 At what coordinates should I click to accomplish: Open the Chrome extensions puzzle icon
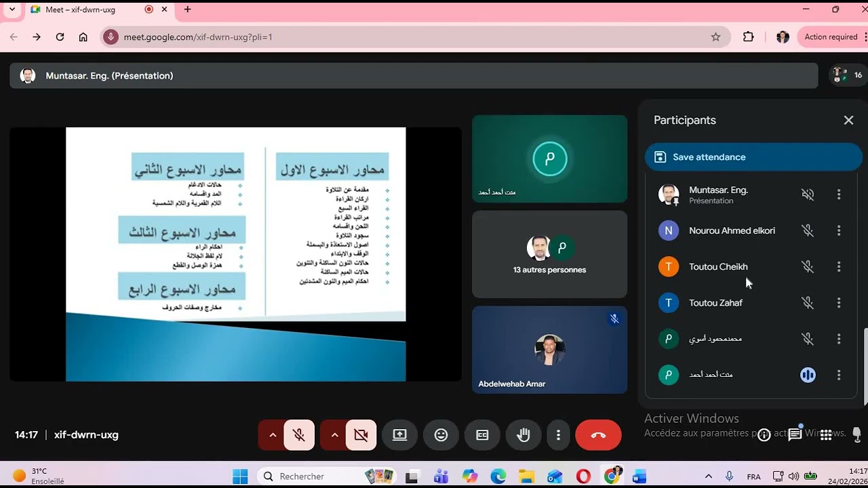point(749,37)
